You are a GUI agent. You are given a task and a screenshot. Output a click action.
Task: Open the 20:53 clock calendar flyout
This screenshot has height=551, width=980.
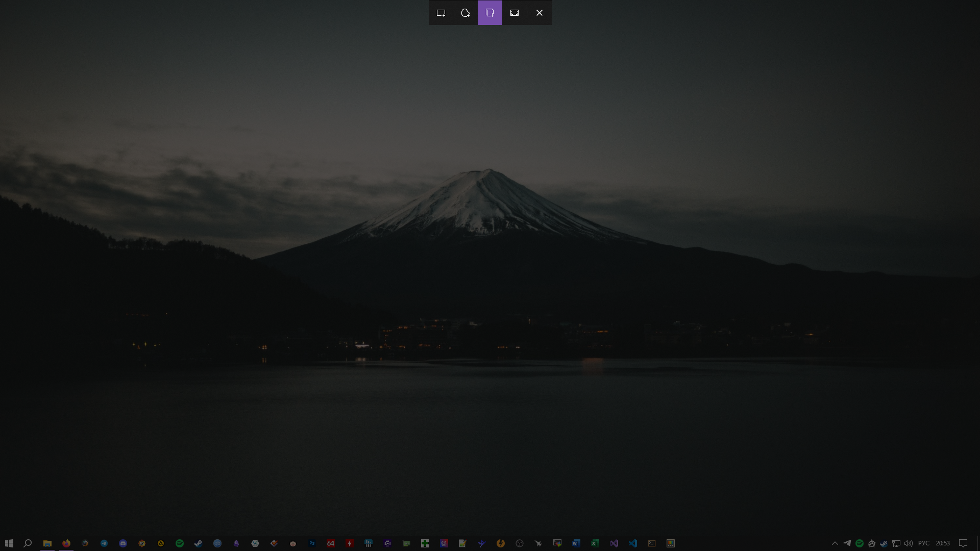click(943, 543)
